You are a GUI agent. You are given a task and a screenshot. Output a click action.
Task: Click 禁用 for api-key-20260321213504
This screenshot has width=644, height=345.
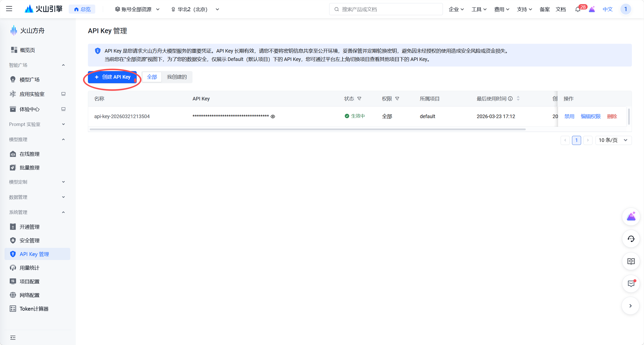(x=569, y=116)
